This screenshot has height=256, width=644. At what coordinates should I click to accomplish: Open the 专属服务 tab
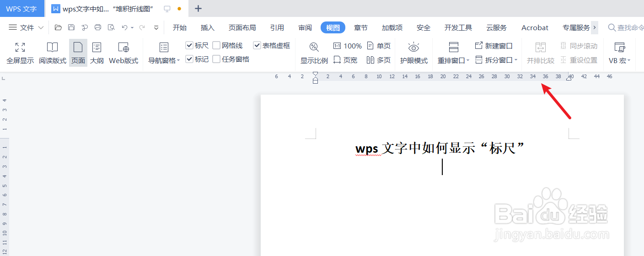[576, 27]
